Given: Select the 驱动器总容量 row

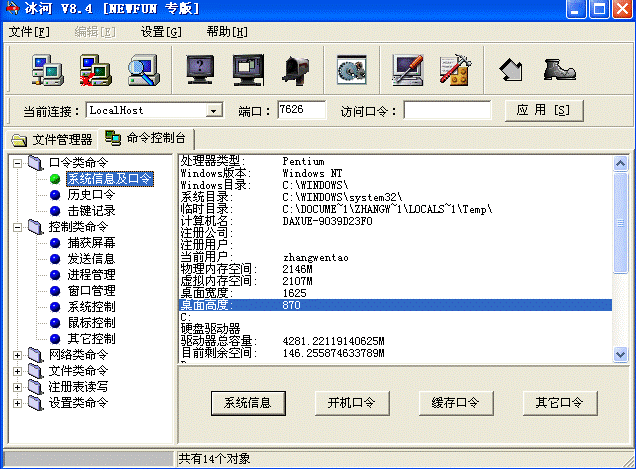Looking at the screenshot, I should pos(395,341).
